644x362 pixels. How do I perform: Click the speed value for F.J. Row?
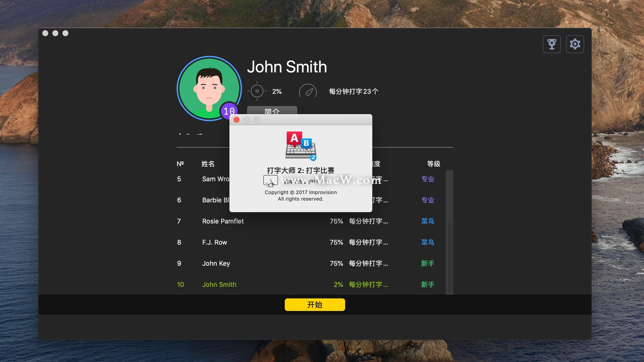[368, 242]
